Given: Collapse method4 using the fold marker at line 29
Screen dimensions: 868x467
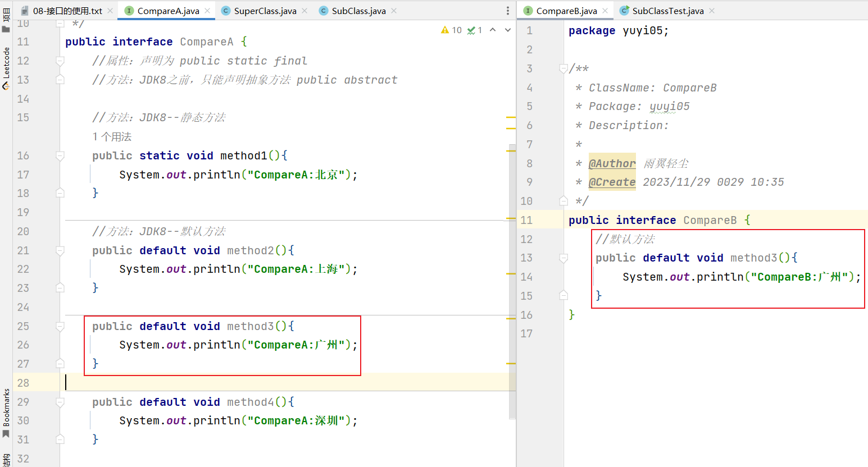Looking at the screenshot, I should coord(60,402).
